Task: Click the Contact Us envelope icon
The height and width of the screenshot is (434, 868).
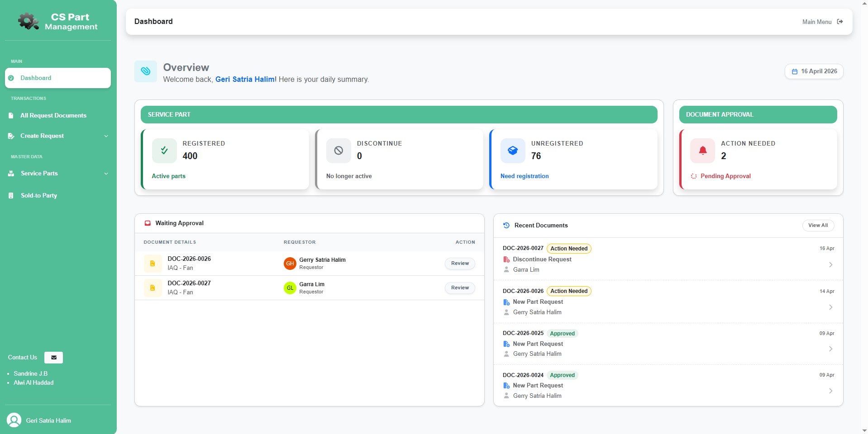Action: coord(53,358)
